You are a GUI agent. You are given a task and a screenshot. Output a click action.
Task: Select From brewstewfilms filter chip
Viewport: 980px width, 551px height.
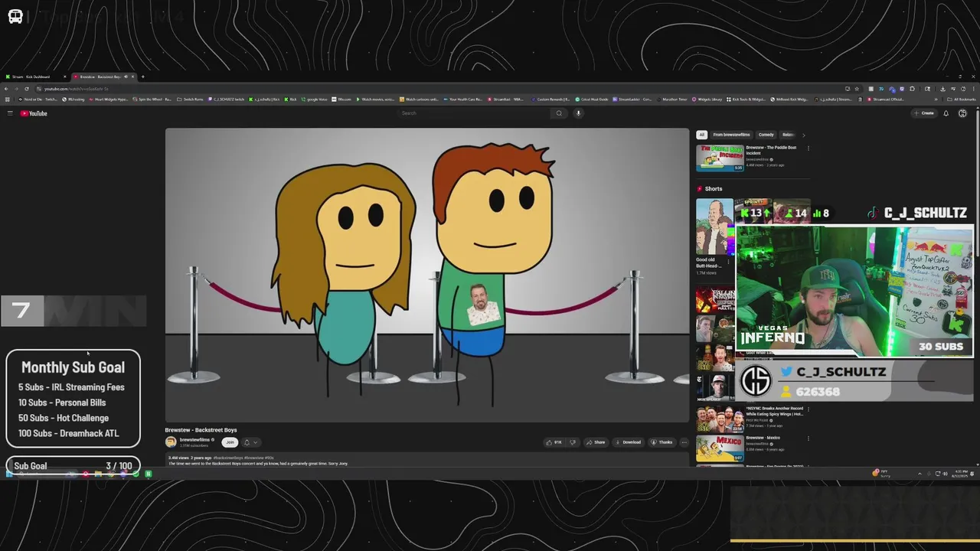(x=731, y=135)
